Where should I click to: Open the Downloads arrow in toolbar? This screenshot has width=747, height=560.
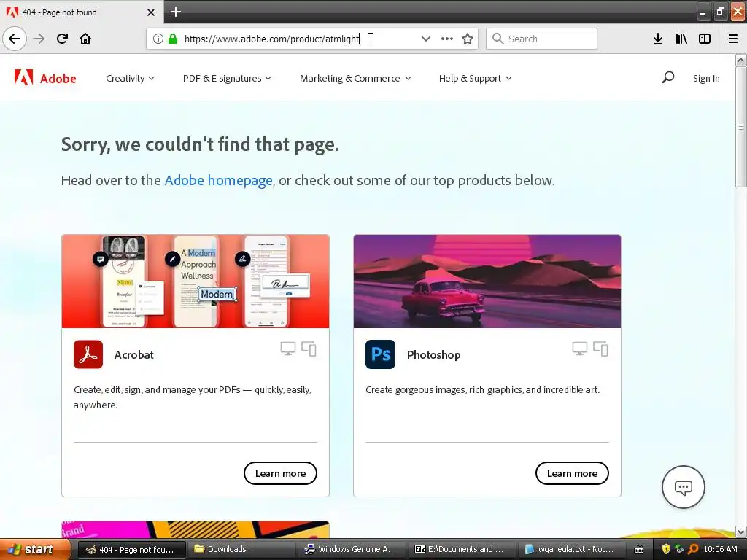(658, 39)
